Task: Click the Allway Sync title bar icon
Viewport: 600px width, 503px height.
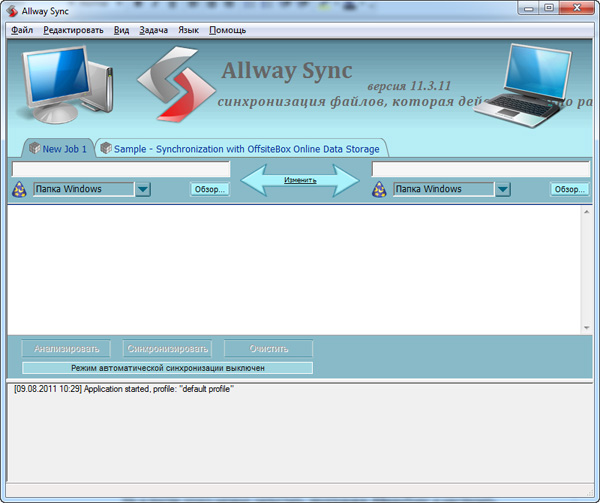Action: point(12,10)
